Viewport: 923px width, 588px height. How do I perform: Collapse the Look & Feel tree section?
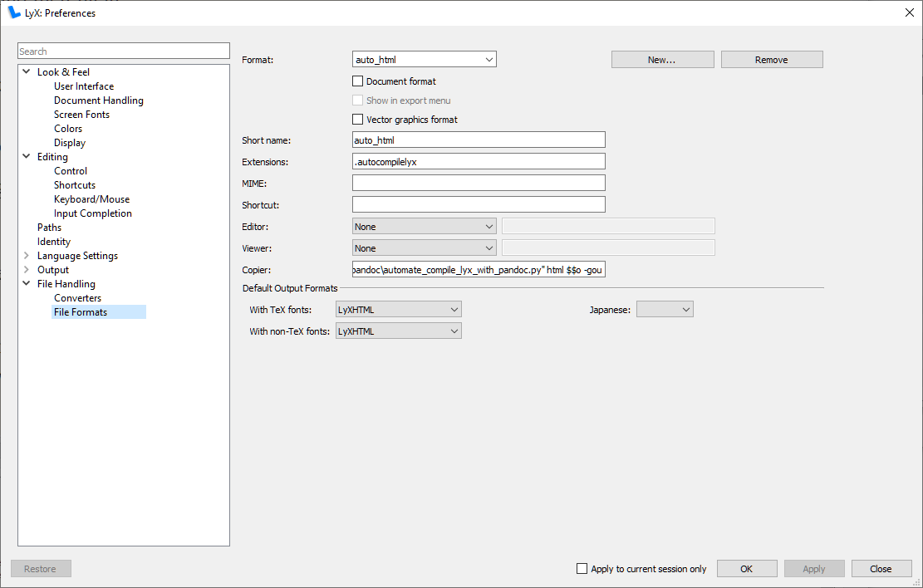click(x=27, y=71)
